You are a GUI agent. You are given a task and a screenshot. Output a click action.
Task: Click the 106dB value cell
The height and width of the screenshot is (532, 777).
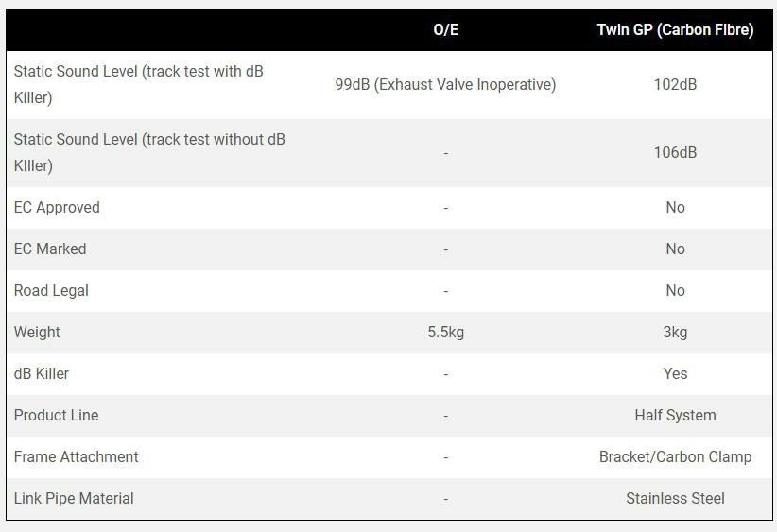pos(675,153)
